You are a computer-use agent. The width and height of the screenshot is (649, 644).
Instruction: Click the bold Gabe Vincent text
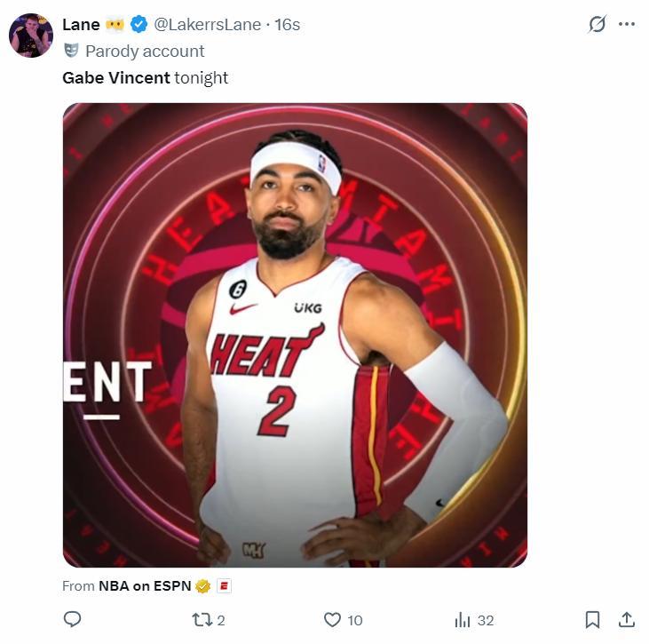115,77
